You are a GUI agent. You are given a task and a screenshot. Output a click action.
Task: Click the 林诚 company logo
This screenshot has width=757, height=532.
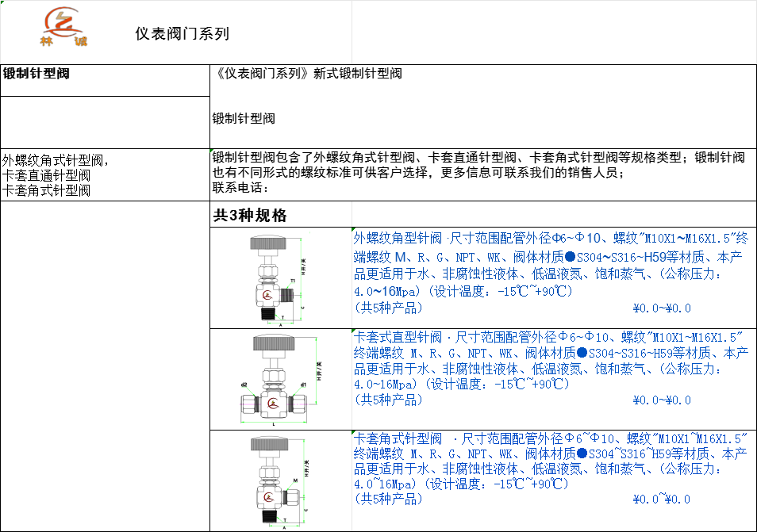coord(63,29)
